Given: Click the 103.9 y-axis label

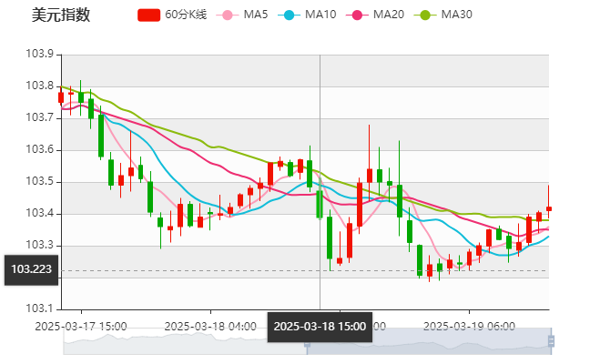Looking at the screenshot, I should (37, 55).
